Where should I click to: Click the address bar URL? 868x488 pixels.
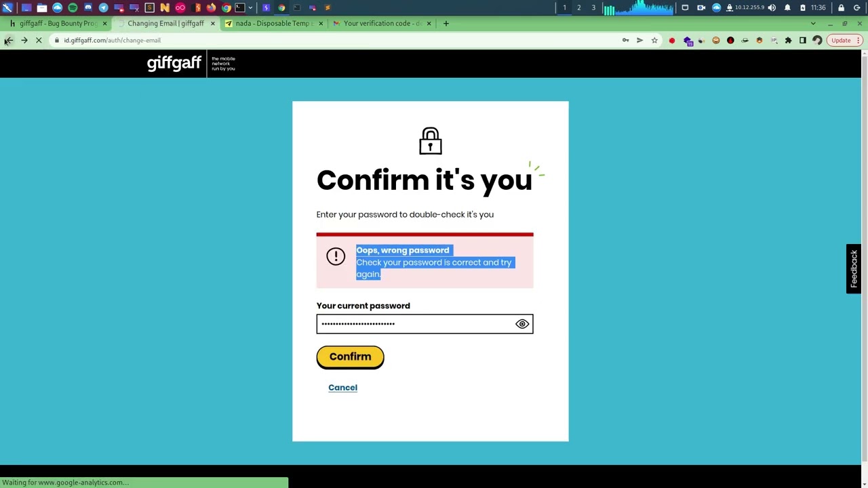[112, 40]
